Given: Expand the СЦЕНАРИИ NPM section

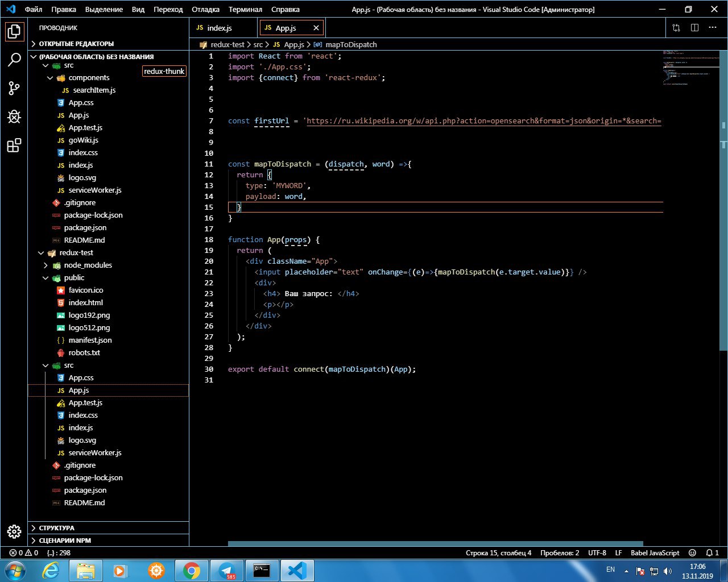Looking at the screenshot, I should click(65, 541).
